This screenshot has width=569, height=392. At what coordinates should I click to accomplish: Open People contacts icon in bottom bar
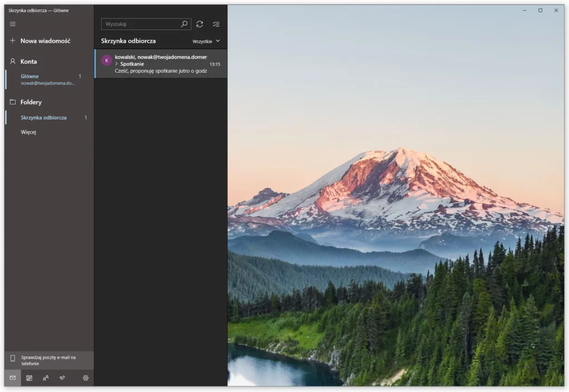46,378
